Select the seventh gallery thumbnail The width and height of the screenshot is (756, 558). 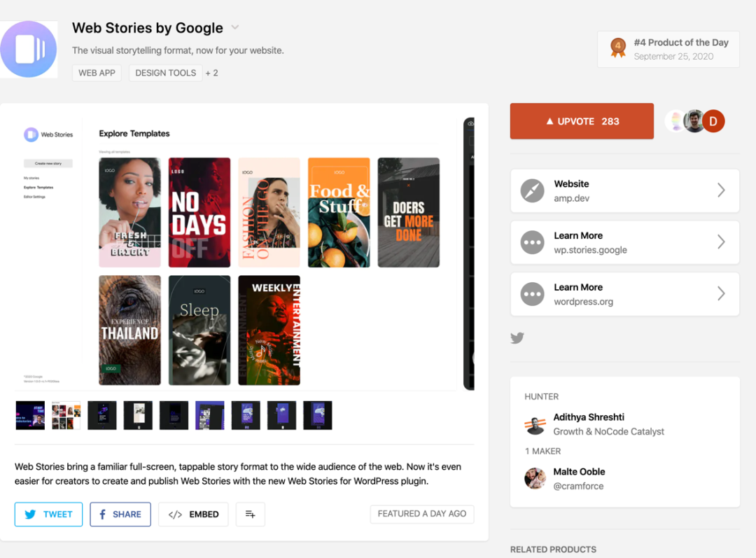[x=246, y=415]
